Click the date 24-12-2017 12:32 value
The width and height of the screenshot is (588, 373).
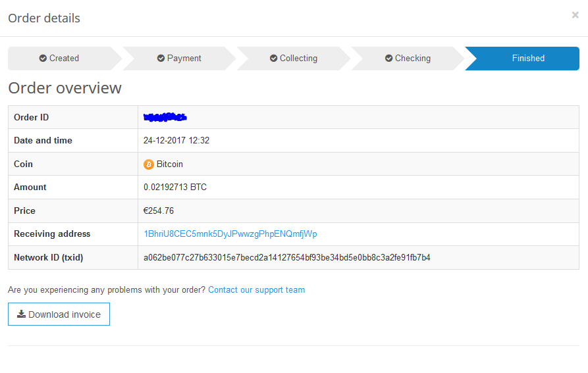click(x=176, y=141)
